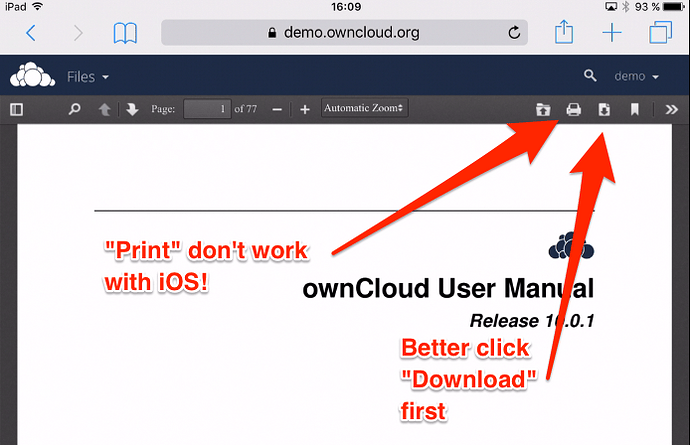Click the Print icon in PDF toolbar
This screenshot has width=690, height=445.
pyautogui.click(x=573, y=109)
